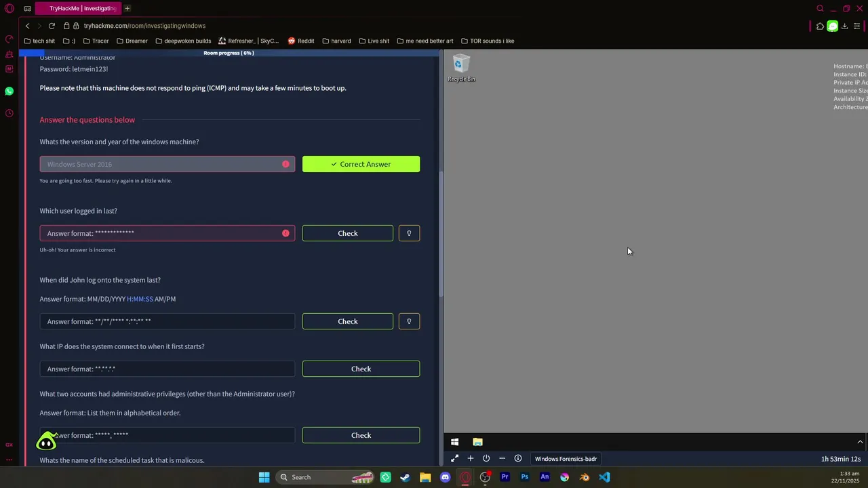Check the John last logon answer
The width and height of the screenshot is (868, 488).
(x=347, y=321)
